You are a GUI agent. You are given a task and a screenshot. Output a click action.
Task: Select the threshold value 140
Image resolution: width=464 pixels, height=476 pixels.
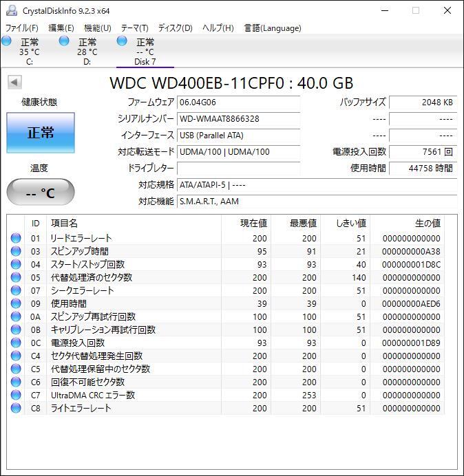click(359, 277)
